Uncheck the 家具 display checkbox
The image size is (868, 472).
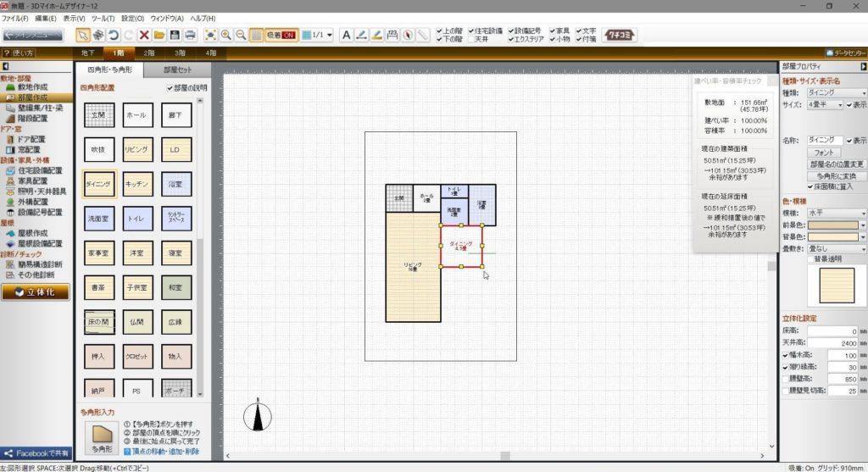point(554,31)
